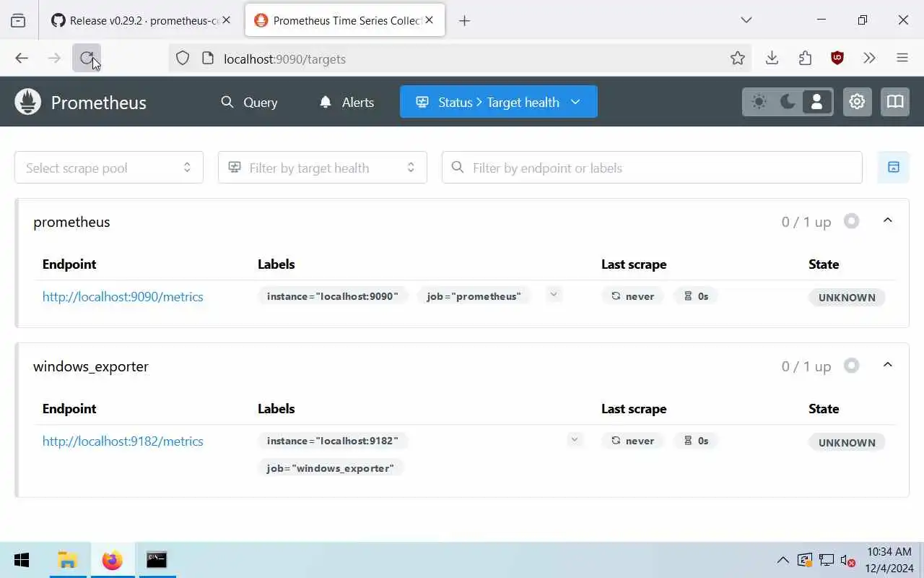This screenshot has height=578, width=924.
Task: Click the Prometheus flame logo
Action: pos(28,102)
